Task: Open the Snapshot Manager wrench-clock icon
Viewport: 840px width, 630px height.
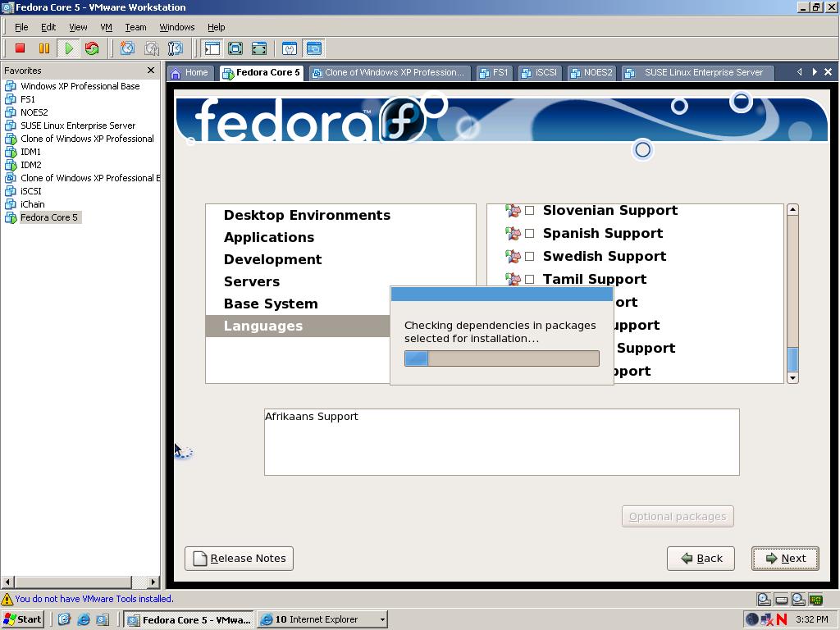Action: coord(176,48)
